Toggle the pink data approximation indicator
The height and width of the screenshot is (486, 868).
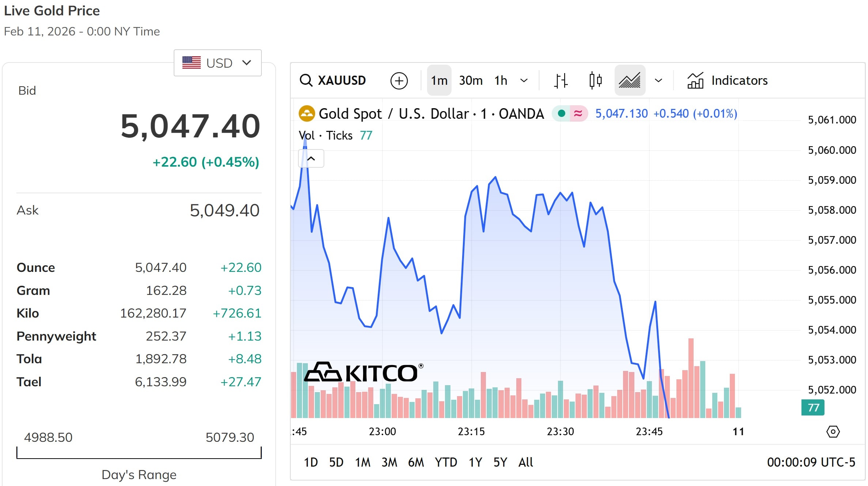click(578, 114)
